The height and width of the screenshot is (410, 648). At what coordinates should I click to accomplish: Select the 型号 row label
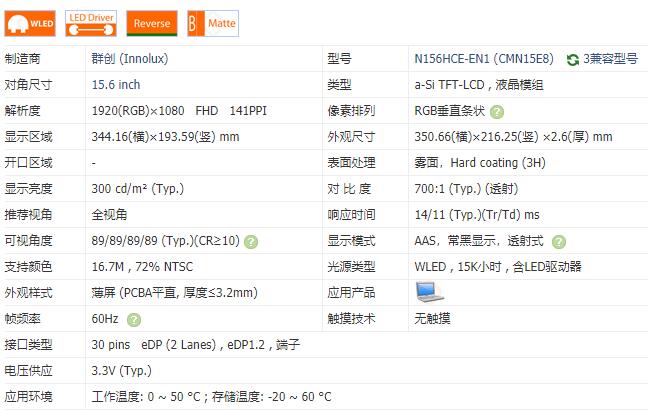click(339, 59)
